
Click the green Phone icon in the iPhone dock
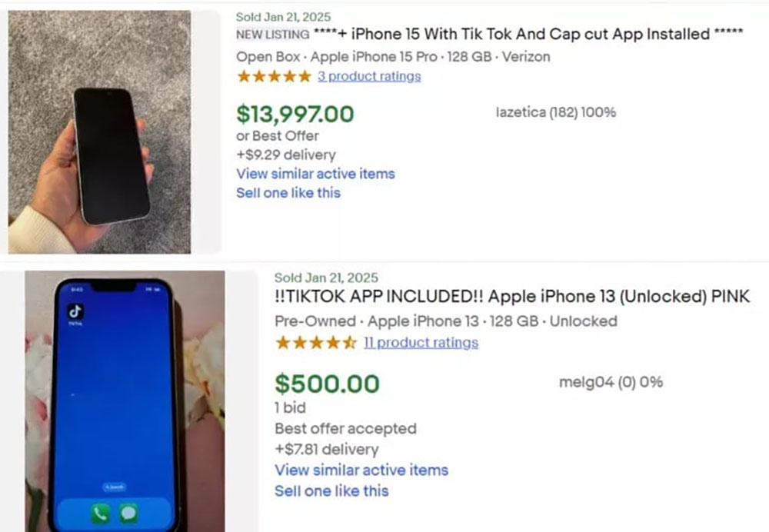coord(101,513)
